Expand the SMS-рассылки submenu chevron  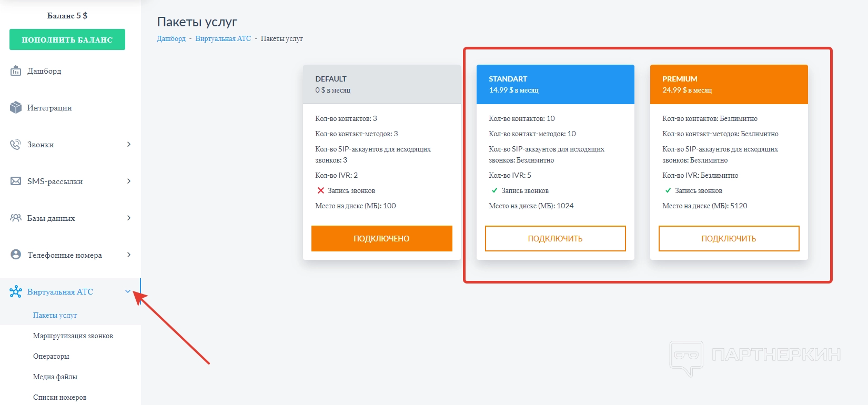click(x=129, y=181)
